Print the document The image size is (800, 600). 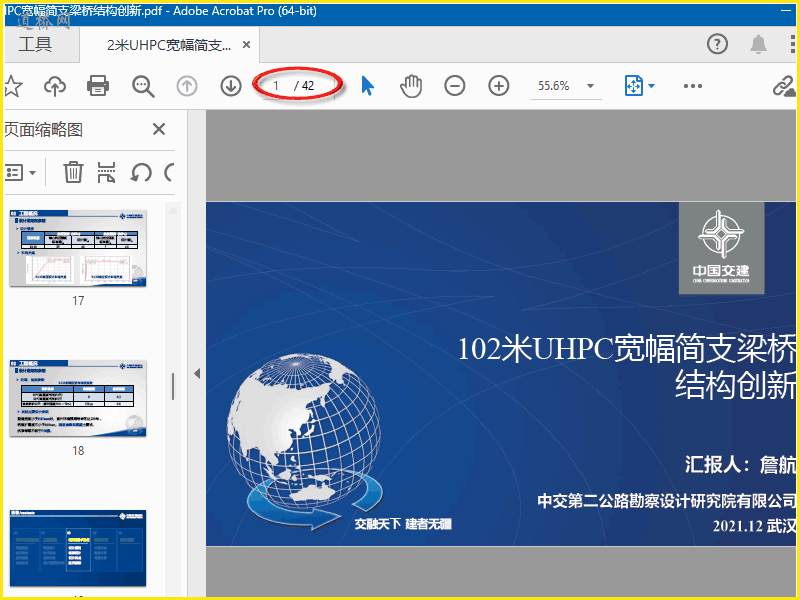point(98,86)
